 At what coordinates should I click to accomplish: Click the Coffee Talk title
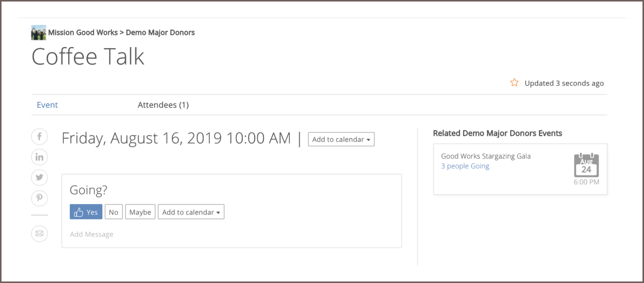(x=88, y=57)
